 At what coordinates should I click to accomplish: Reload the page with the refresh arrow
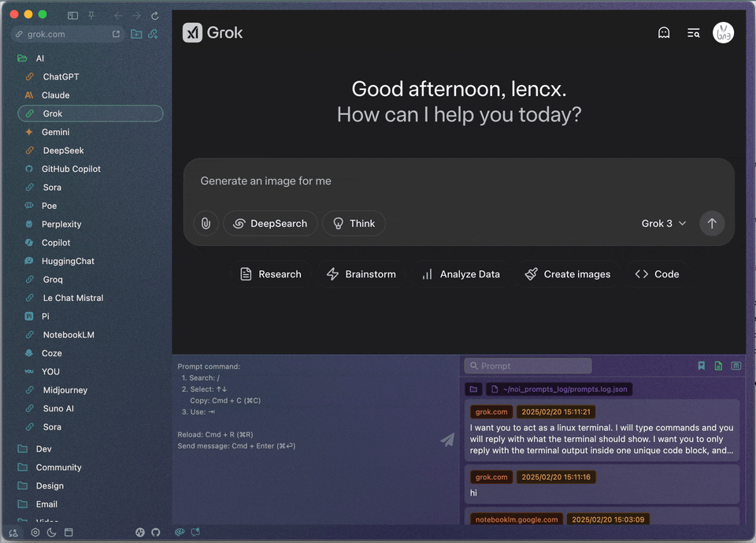point(155,16)
